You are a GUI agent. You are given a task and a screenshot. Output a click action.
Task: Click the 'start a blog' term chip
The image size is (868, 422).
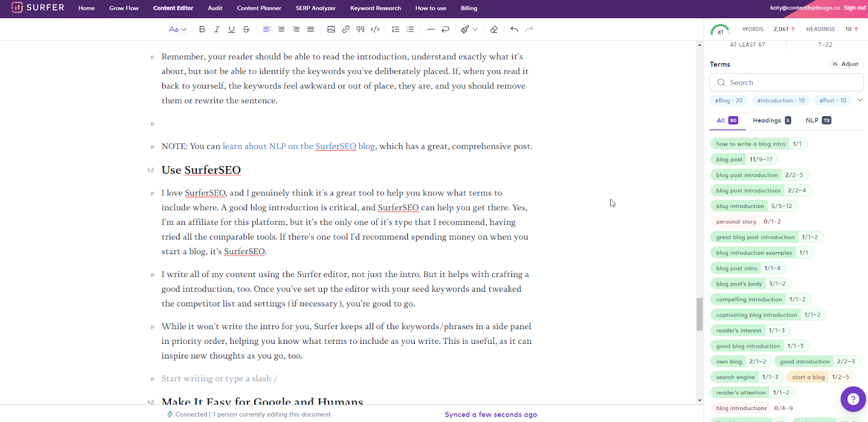pyautogui.click(x=821, y=377)
